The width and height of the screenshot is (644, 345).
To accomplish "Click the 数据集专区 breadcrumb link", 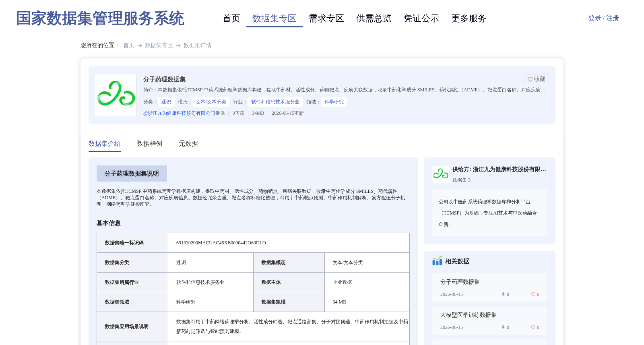I will [x=159, y=45].
